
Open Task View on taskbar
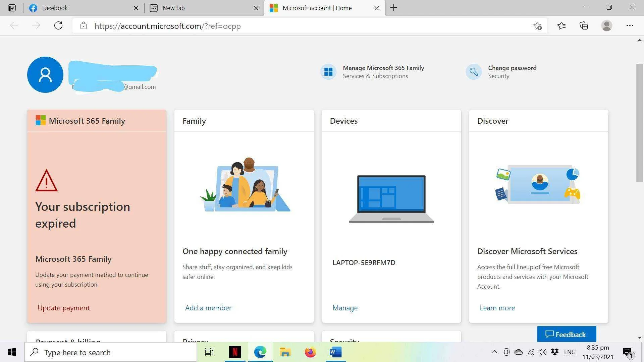(x=209, y=352)
